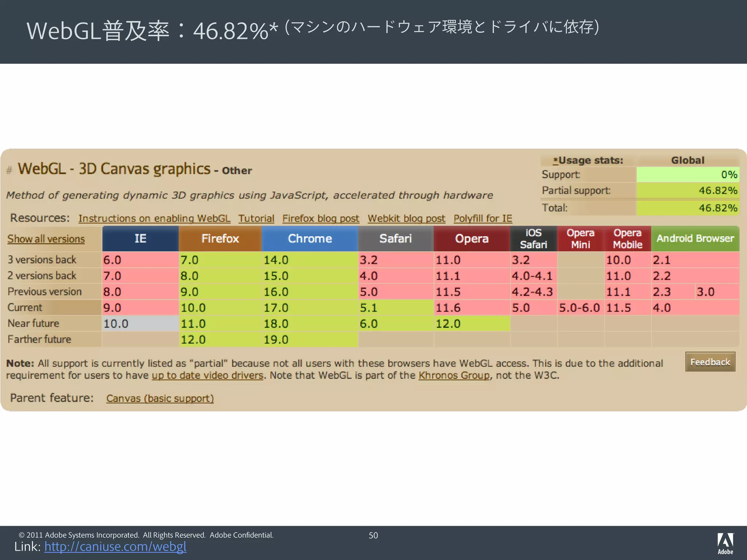Open the Firefox blog post link

pos(321,218)
